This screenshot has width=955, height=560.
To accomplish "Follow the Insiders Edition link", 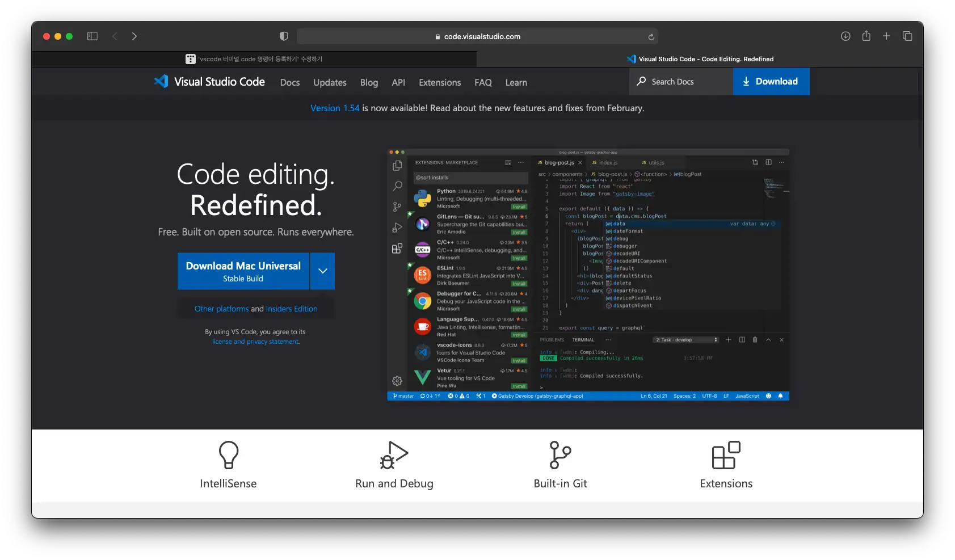I will 292,309.
